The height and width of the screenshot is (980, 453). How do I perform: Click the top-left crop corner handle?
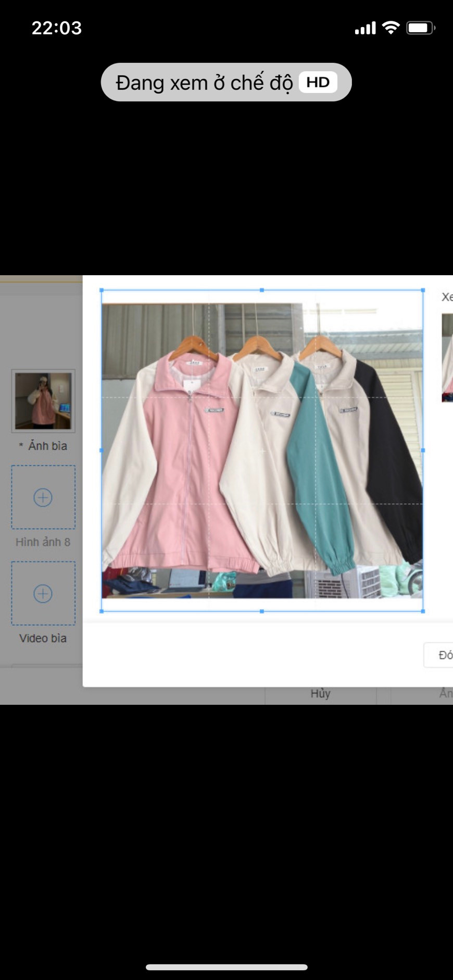click(102, 290)
